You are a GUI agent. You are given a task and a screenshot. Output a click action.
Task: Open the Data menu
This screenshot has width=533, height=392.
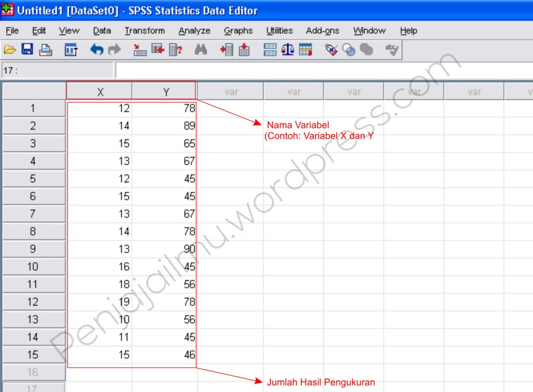(x=102, y=31)
